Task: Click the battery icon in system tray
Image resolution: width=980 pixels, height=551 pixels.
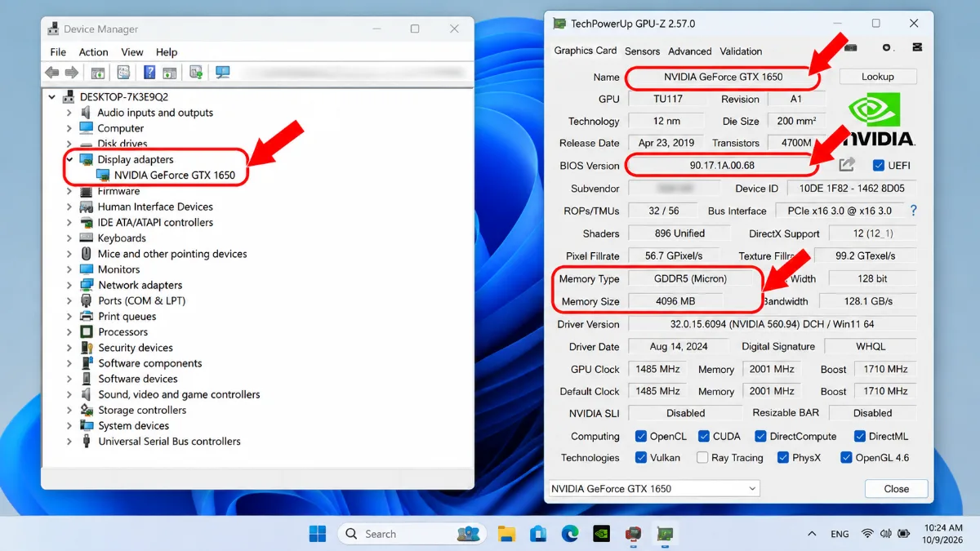Action: [904, 534]
